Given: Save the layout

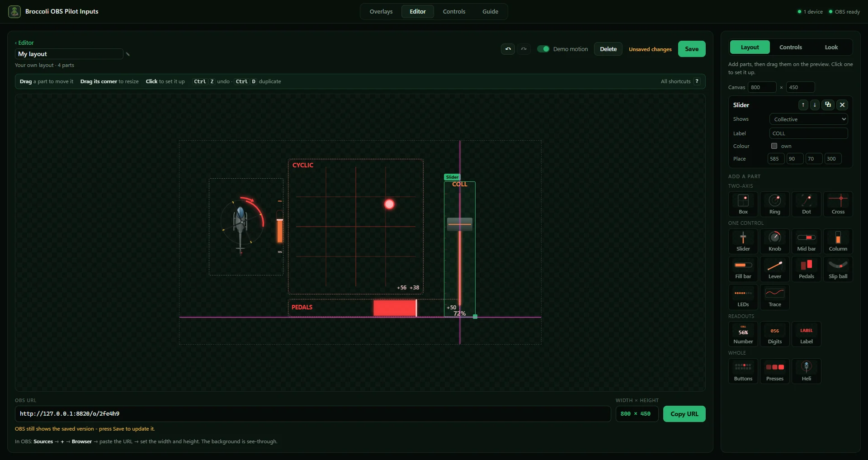Looking at the screenshot, I should pyautogui.click(x=692, y=49).
